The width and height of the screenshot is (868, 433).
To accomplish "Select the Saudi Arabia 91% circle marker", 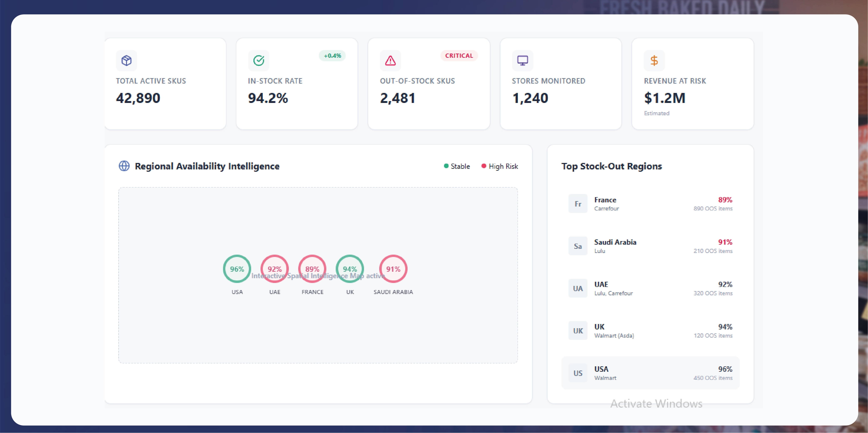I will [x=393, y=269].
